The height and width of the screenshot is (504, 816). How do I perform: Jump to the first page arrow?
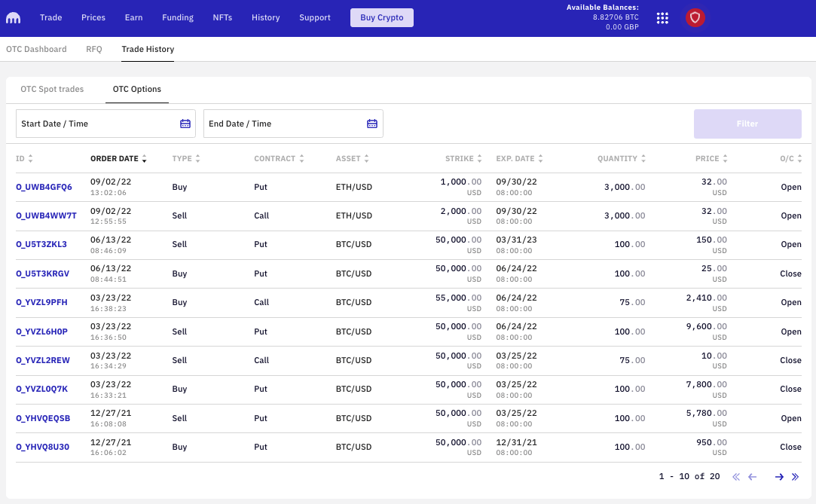[x=736, y=477]
